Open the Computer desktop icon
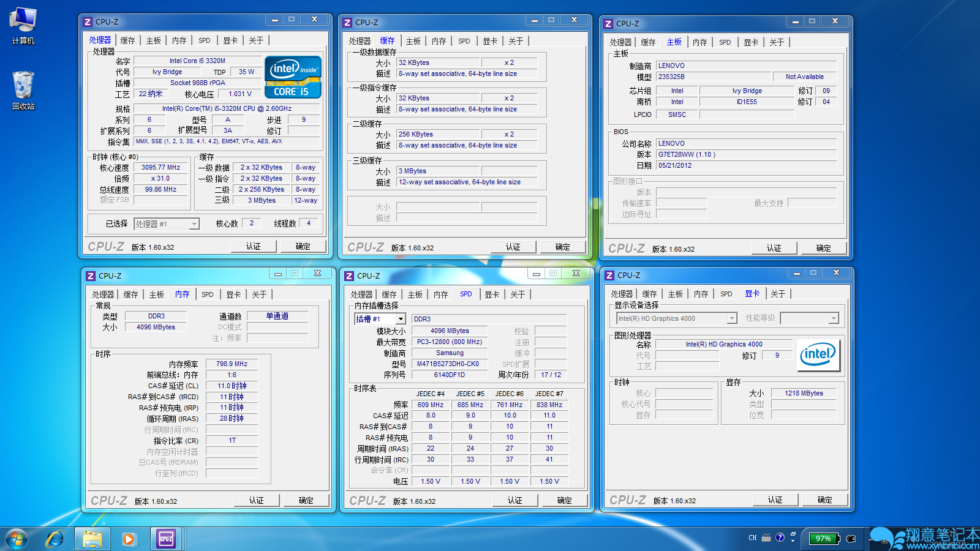Viewport: 980px width, 551px height. (x=23, y=26)
